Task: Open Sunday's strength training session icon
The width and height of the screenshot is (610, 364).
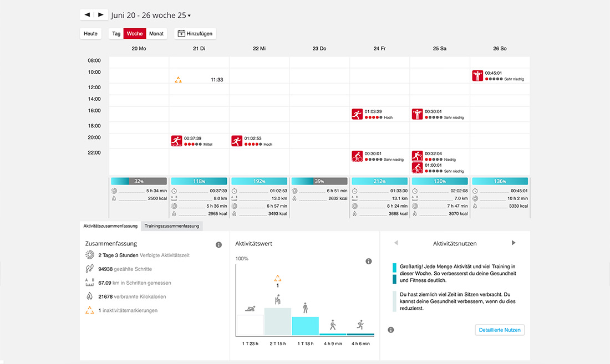Action: coord(477,75)
